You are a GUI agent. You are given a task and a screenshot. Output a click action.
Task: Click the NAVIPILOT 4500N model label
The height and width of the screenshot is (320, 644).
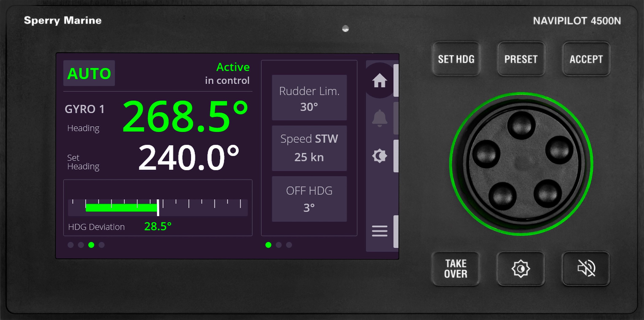[577, 21]
